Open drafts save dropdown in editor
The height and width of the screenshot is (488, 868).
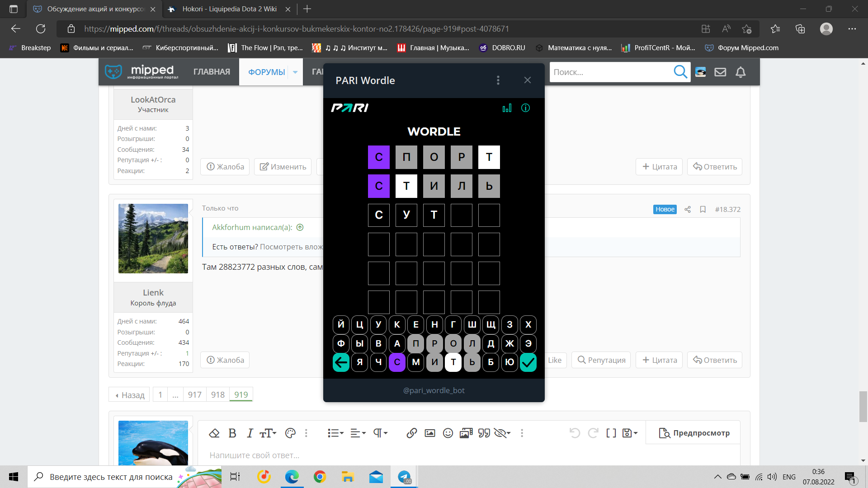[x=630, y=433]
